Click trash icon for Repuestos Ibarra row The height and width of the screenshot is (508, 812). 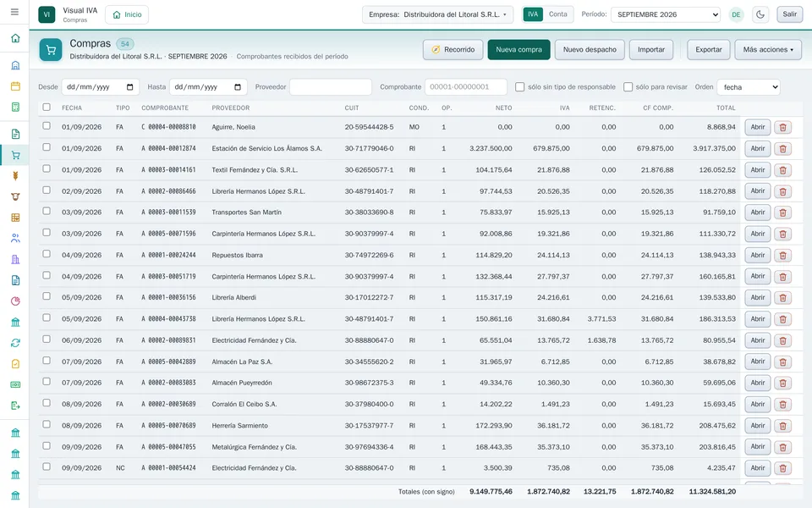[782, 255]
